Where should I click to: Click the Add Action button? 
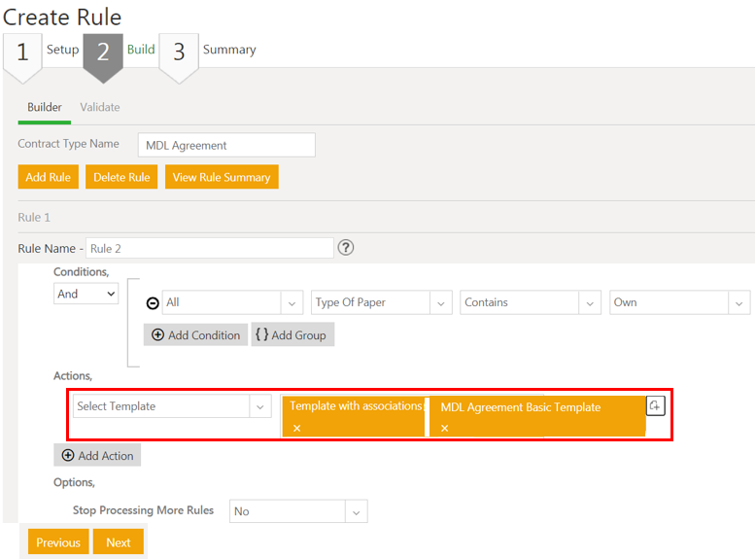(97, 455)
